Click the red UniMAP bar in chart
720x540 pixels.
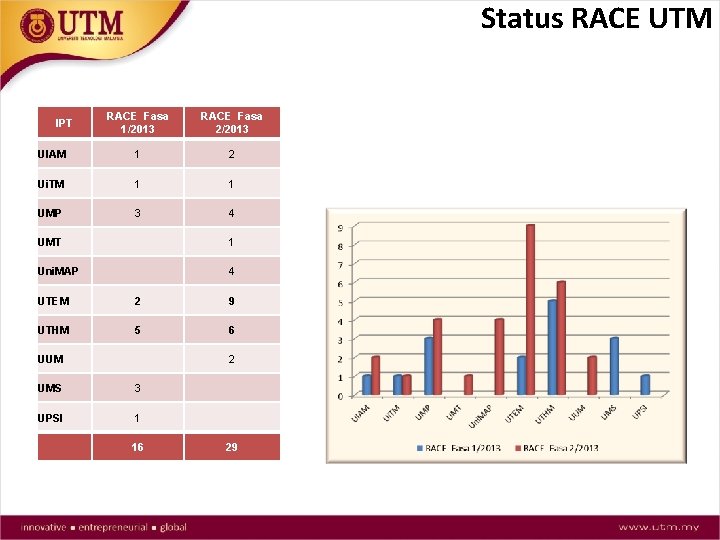pos(499,357)
